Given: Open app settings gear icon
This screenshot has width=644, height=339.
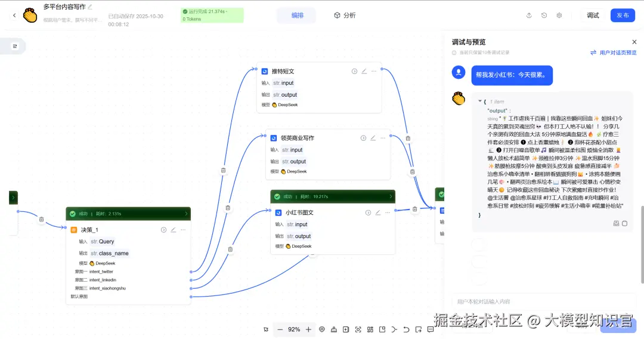Looking at the screenshot, I should [559, 16].
